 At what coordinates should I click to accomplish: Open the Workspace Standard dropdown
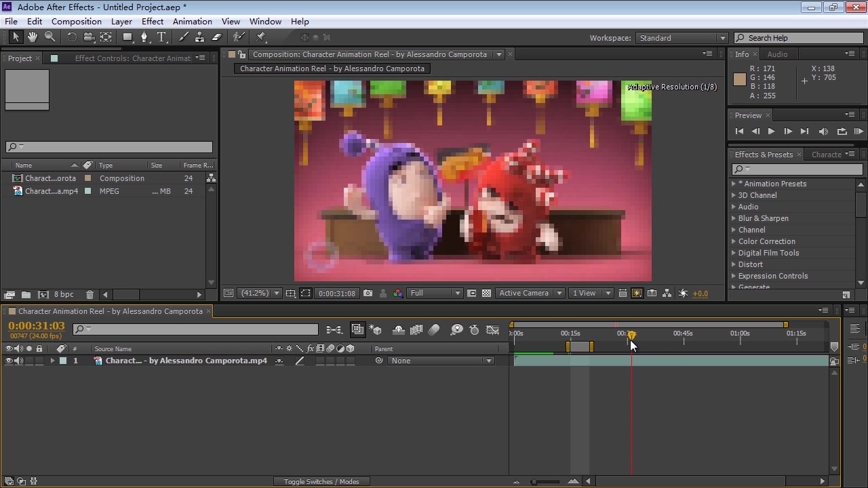682,38
